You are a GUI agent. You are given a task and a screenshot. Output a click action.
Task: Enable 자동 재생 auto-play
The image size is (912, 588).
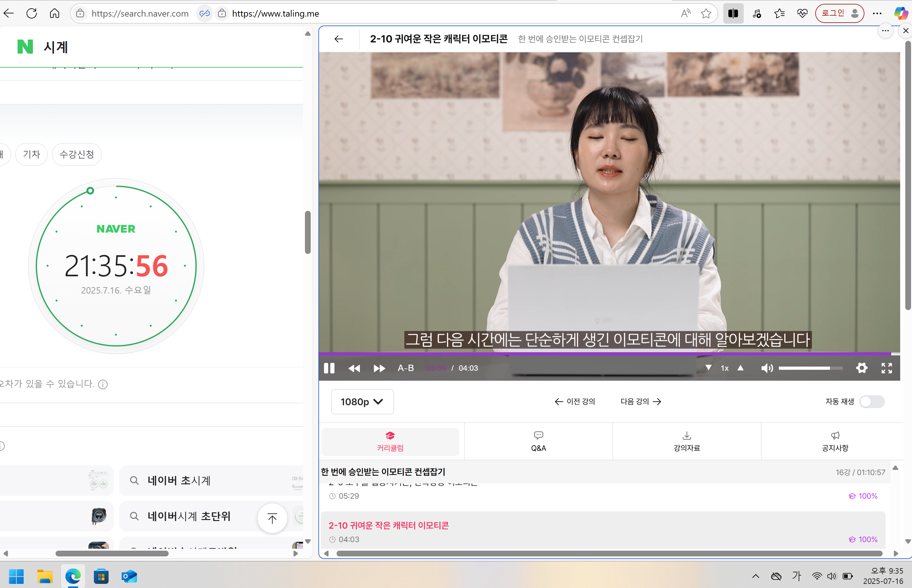point(872,401)
